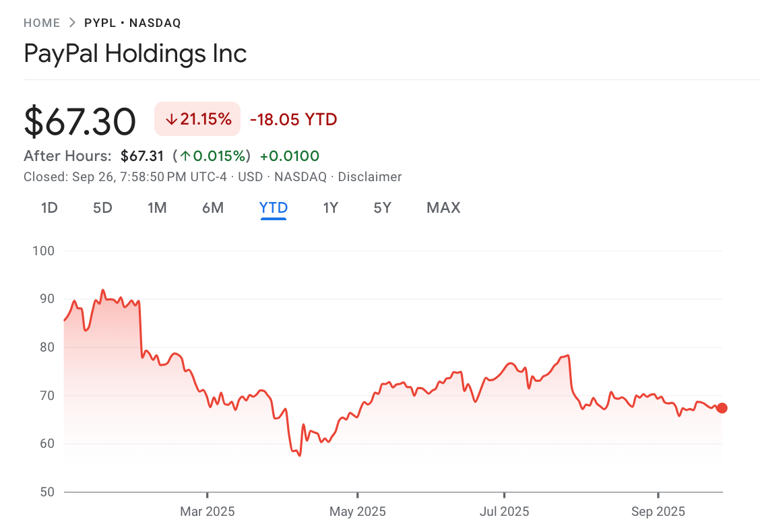The width and height of the screenshot is (760, 532).
Task: Click the red downward arrow icon
Action: pyautogui.click(x=170, y=119)
